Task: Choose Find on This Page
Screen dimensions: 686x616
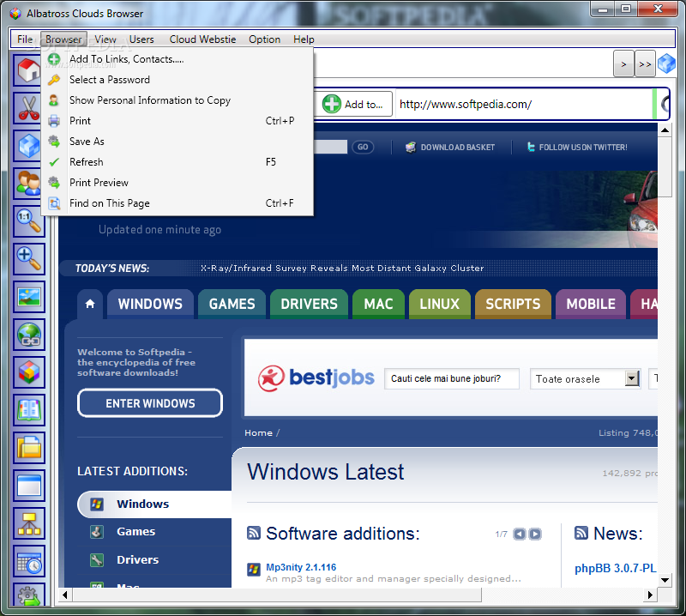Action: coord(178,203)
